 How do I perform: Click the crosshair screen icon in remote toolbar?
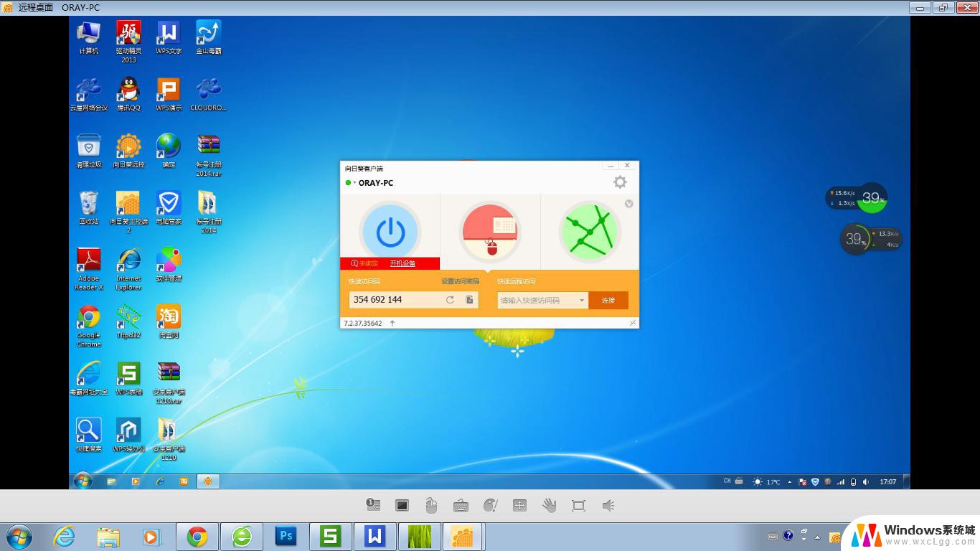click(520, 505)
